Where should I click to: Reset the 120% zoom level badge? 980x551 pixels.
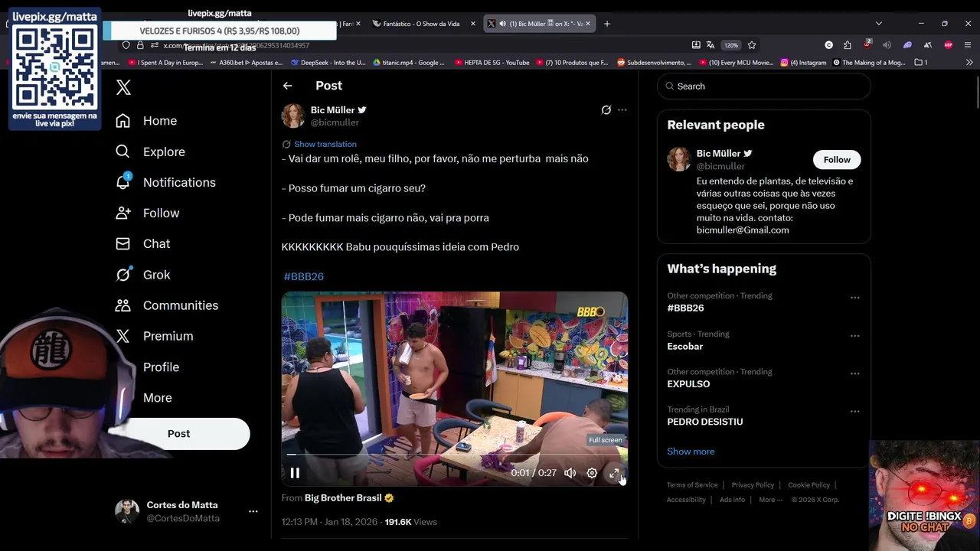pyautogui.click(x=731, y=45)
